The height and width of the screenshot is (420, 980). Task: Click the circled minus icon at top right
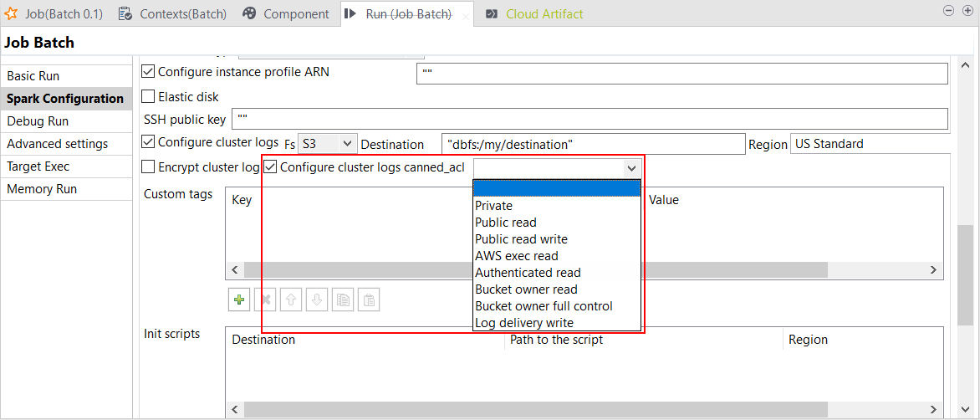pos(947,11)
